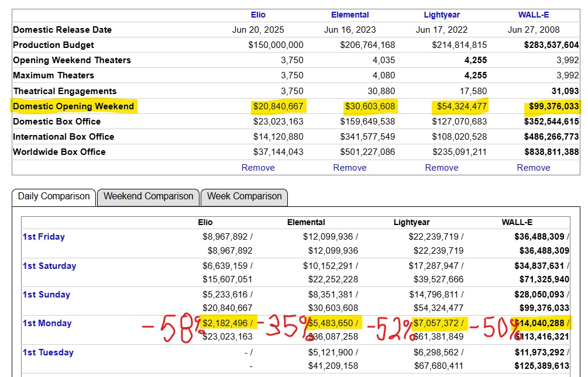This screenshot has width=588, height=377.
Task: Click Elio's release date Jun 20, 2025
Action: click(258, 30)
